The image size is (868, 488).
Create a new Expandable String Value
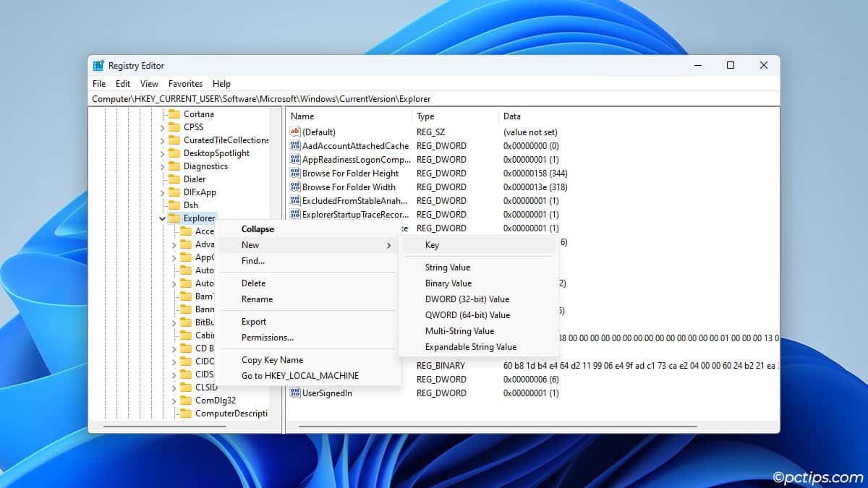479,347
